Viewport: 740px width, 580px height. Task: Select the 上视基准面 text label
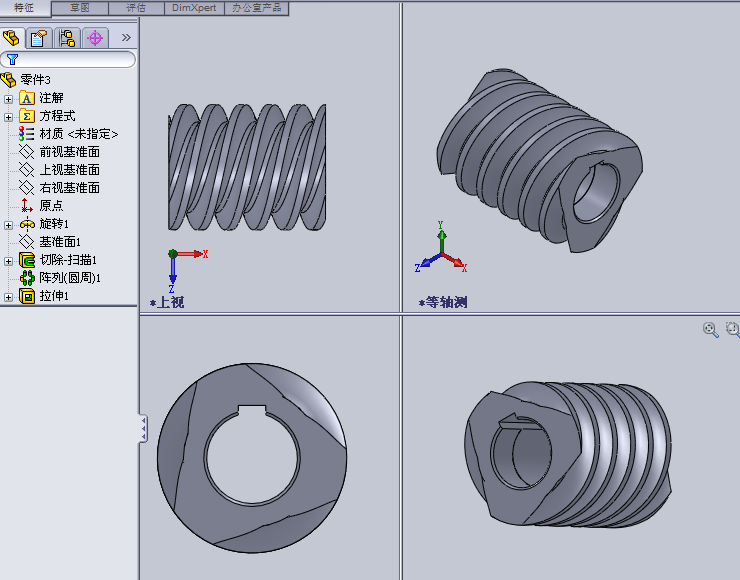[69, 170]
